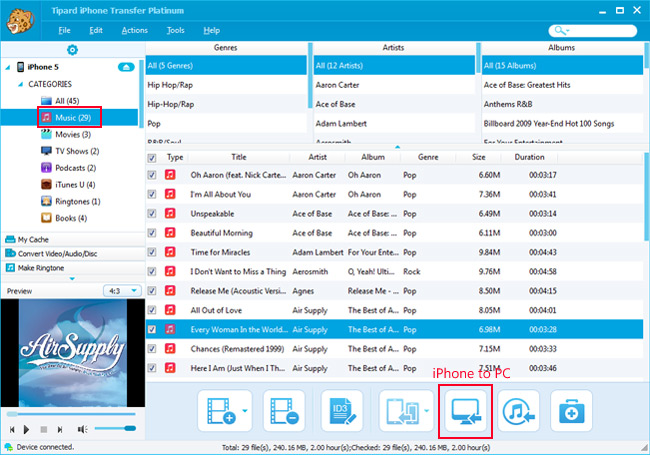Uncheck the 'Unspeakable' track checkbox
The width and height of the screenshot is (650, 455).
pyautogui.click(x=152, y=213)
